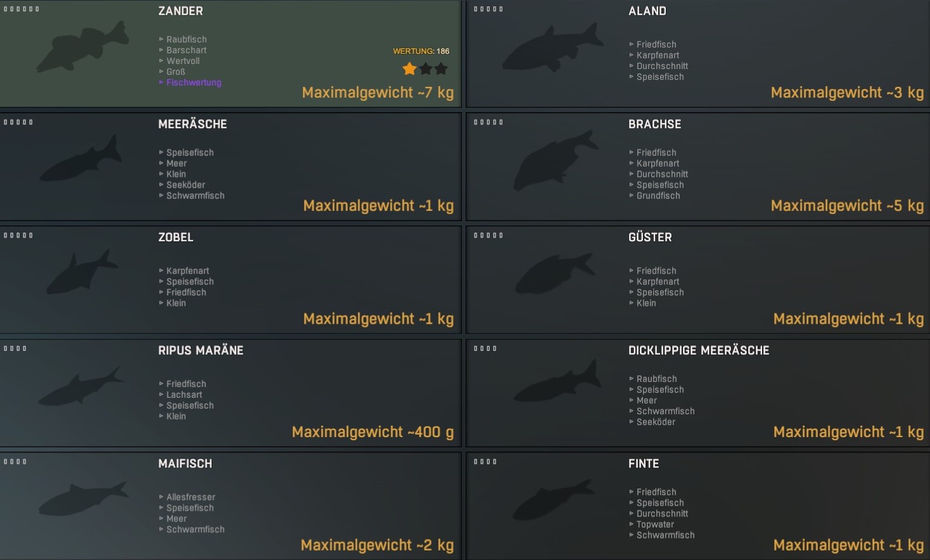
Task: Open the purple Fischwertung link
Action: 193,82
